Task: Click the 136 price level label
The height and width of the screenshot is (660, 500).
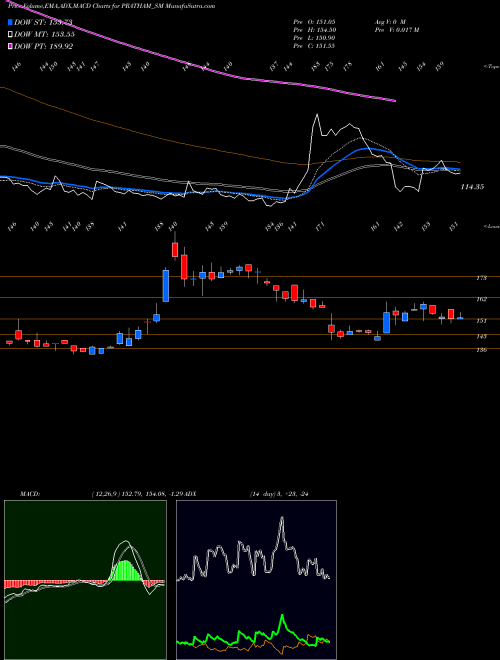Action: 482,350
